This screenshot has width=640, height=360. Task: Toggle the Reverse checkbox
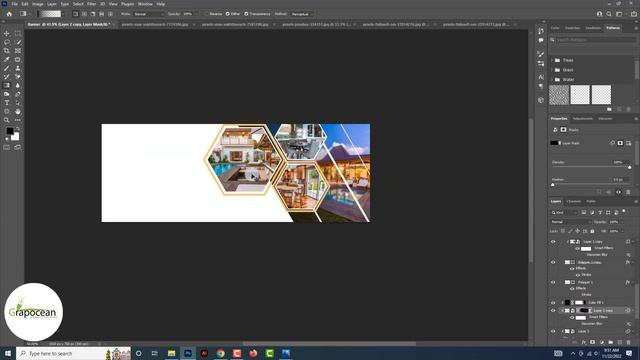207,14
